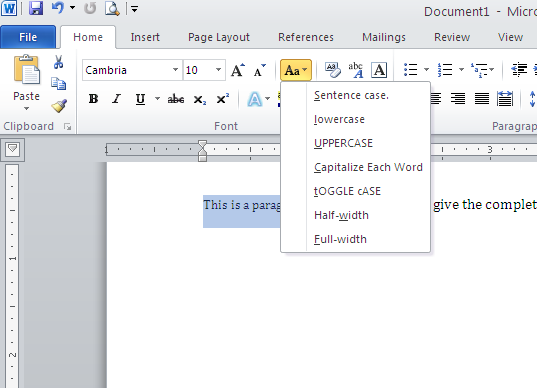Click the Grow Font icon
The width and height of the screenshot is (537, 388).
[238, 70]
